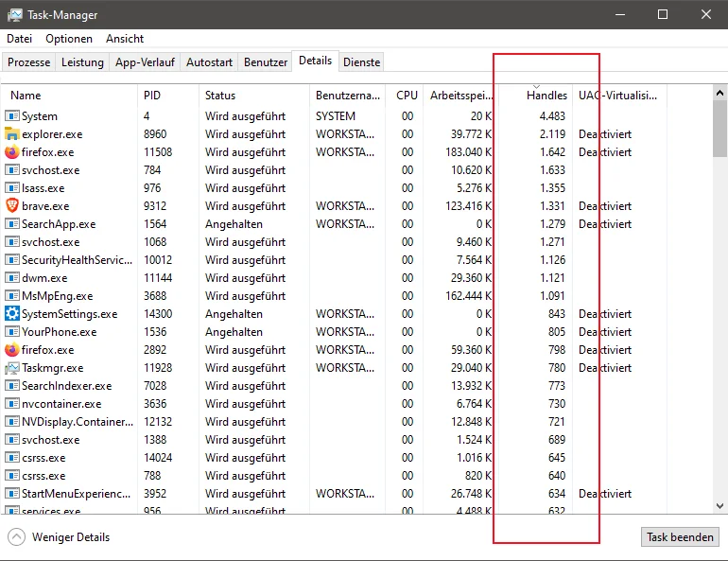The image size is (728, 561).
Task: Click Firefox icon for PID 2892
Action: [x=12, y=350]
